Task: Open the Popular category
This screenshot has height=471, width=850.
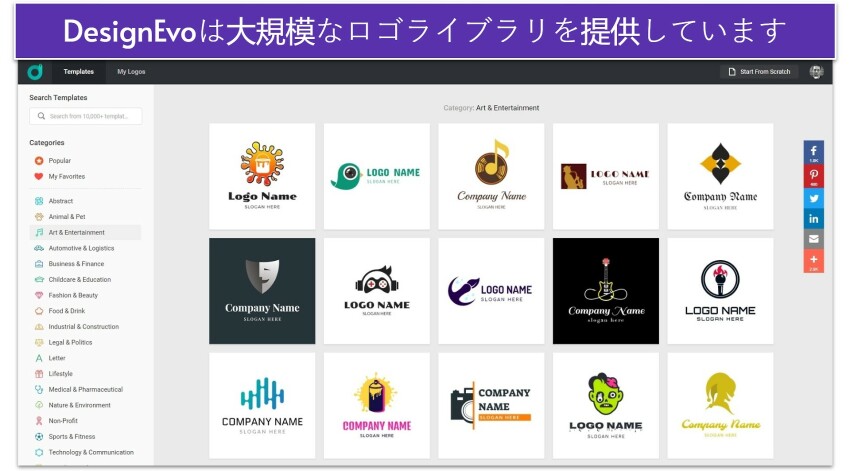Action: [x=59, y=160]
